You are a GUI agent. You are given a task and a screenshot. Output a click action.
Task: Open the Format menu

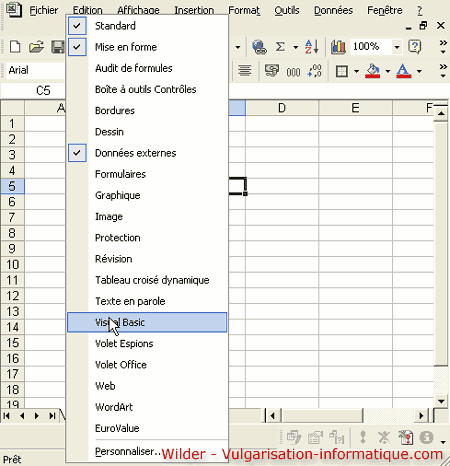(244, 10)
